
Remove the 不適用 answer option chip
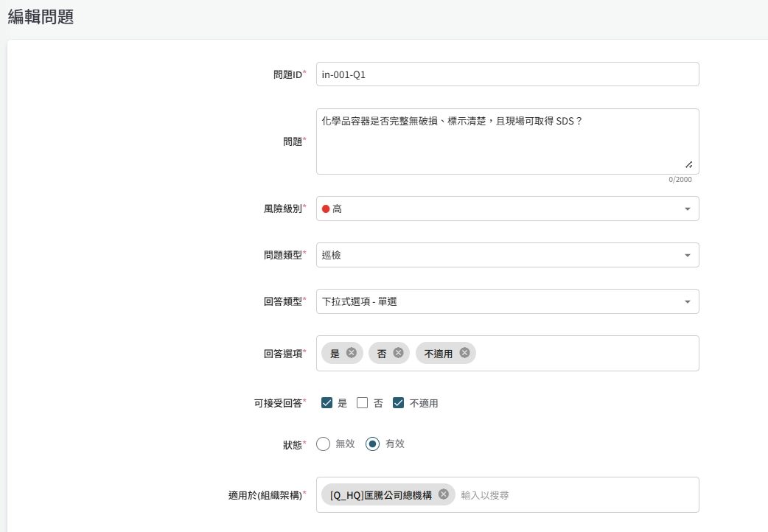tap(464, 353)
